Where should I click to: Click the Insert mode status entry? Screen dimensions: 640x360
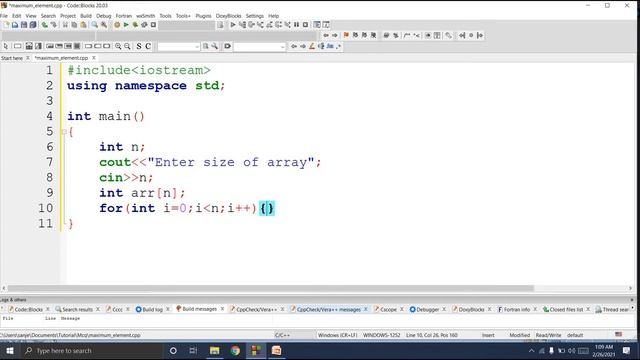tap(488, 335)
